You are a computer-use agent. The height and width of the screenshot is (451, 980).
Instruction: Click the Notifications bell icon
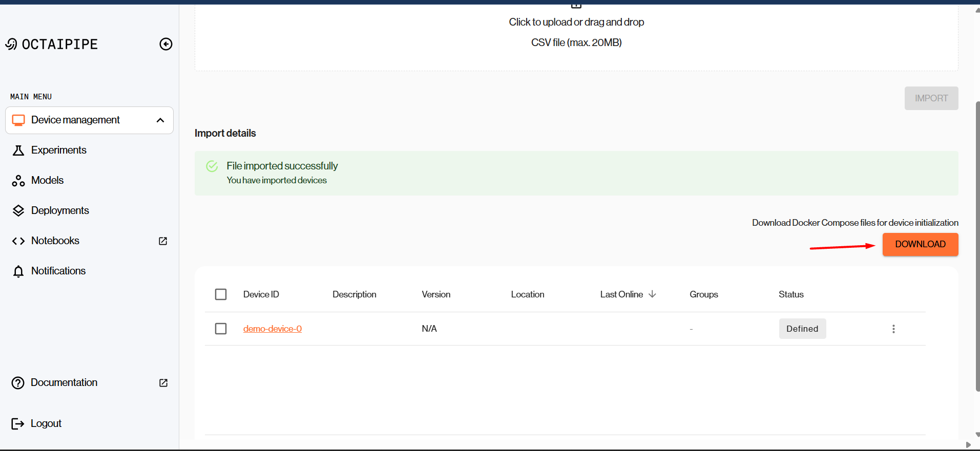click(x=18, y=271)
